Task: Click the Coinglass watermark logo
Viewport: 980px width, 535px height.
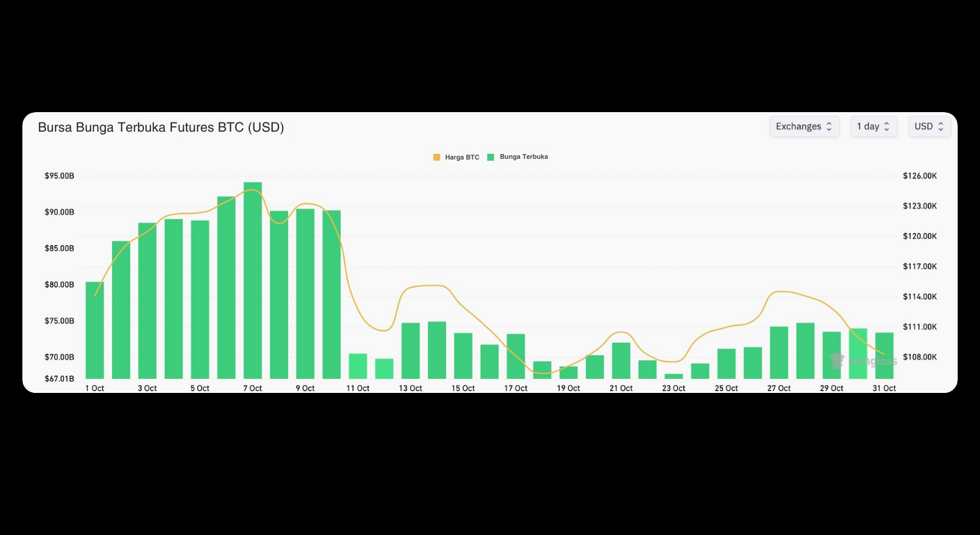Action: (x=838, y=361)
